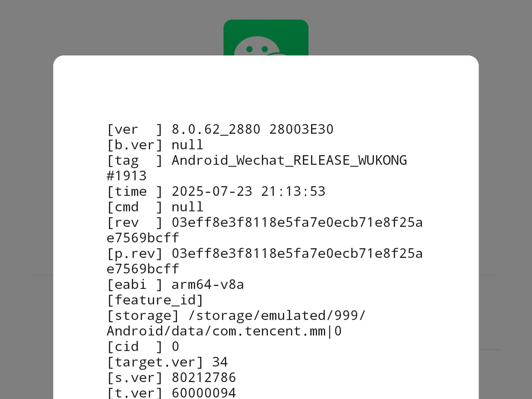
Task: Tap the green WeChat logo icon
Action: coord(266,38)
